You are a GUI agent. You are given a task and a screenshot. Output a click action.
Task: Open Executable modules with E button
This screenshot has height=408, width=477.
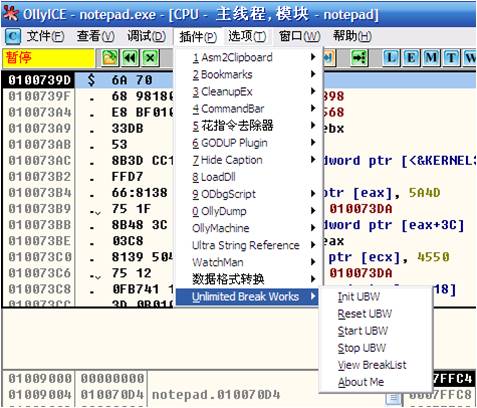tap(411, 58)
